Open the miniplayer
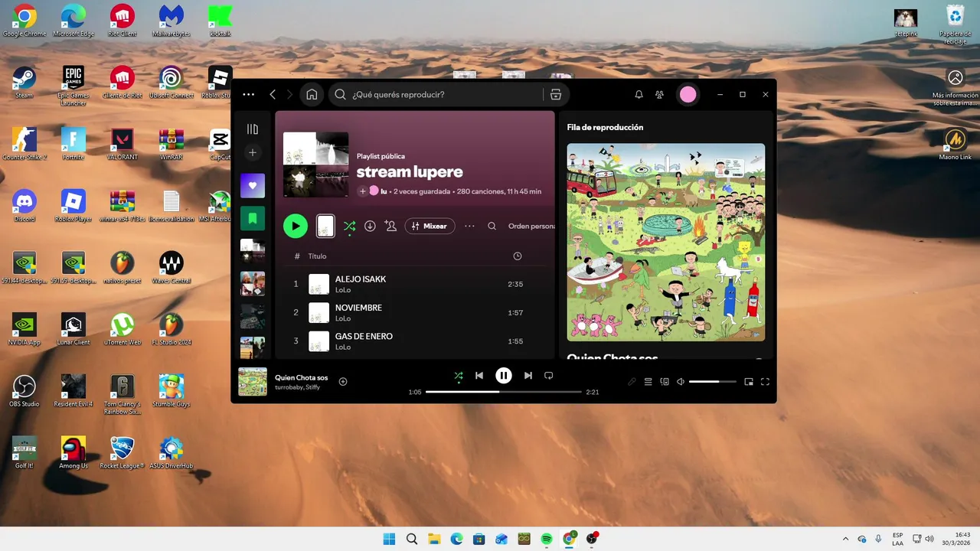The width and height of the screenshot is (980, 551). pyautogui.click(x=749, y=381)
